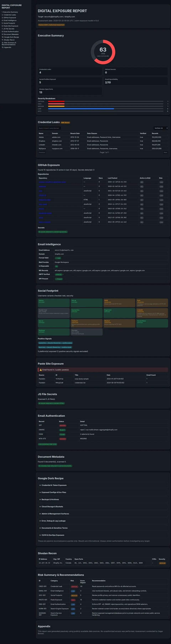Click the Shodan Open Ports summary tile
171x644 pixels.
pyautogui.click(x=70, y=91)
